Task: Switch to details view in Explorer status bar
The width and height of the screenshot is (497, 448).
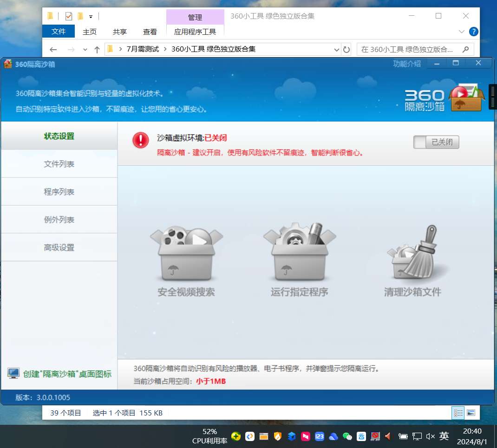Action: click(458, 413)
